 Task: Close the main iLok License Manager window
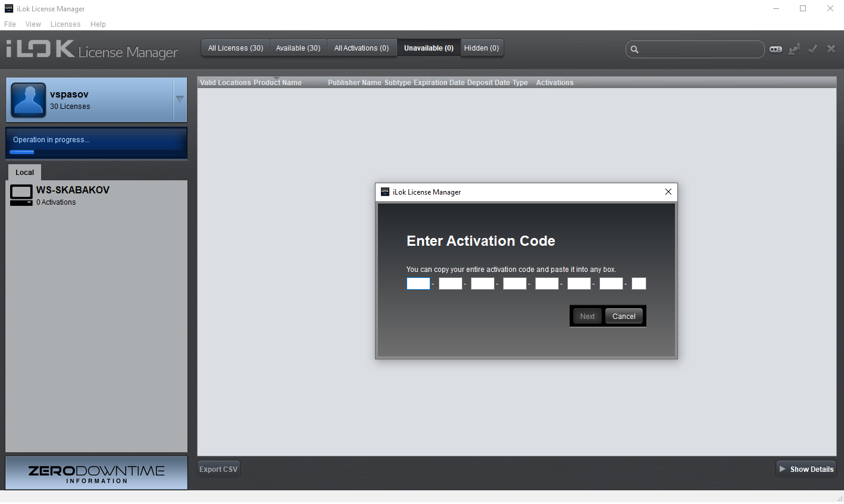click(x=830, y=8)
